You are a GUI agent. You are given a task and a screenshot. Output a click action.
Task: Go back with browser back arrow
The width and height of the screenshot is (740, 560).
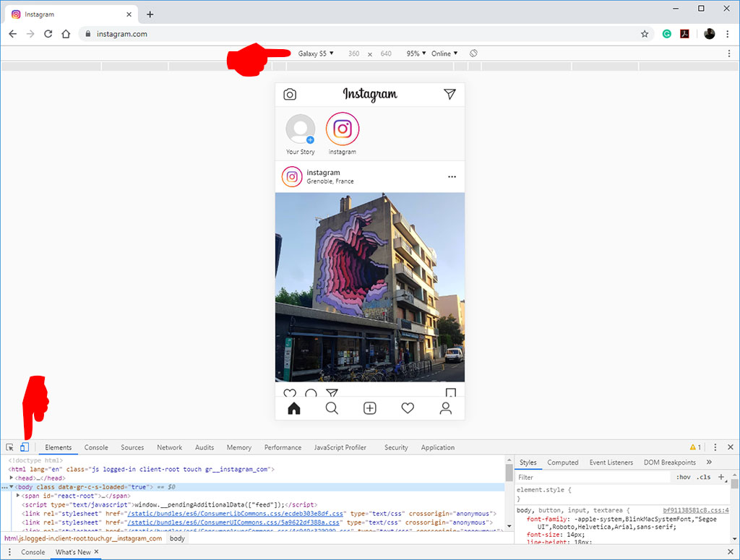tap(13, 34)
